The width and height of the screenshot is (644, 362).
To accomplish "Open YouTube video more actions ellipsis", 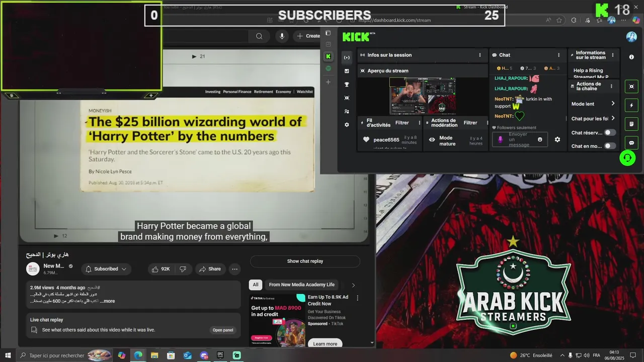I will (234, 269).
